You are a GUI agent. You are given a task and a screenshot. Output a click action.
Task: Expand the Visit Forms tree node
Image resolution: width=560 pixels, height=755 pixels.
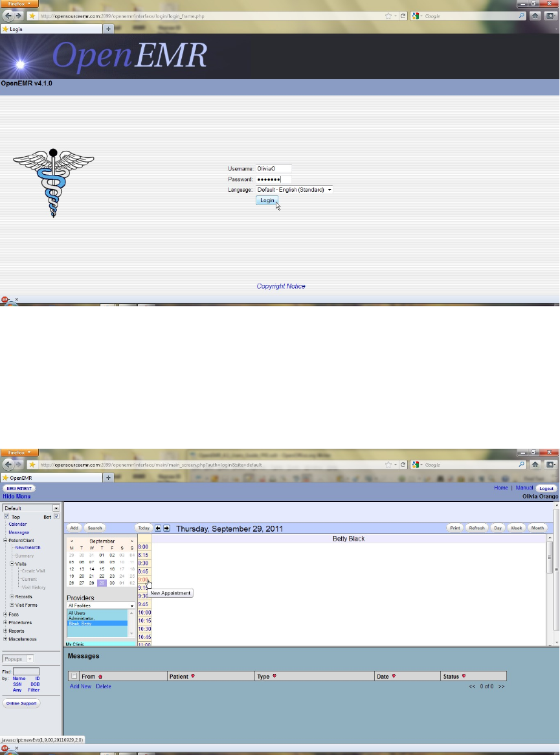[x=12, y=605]
